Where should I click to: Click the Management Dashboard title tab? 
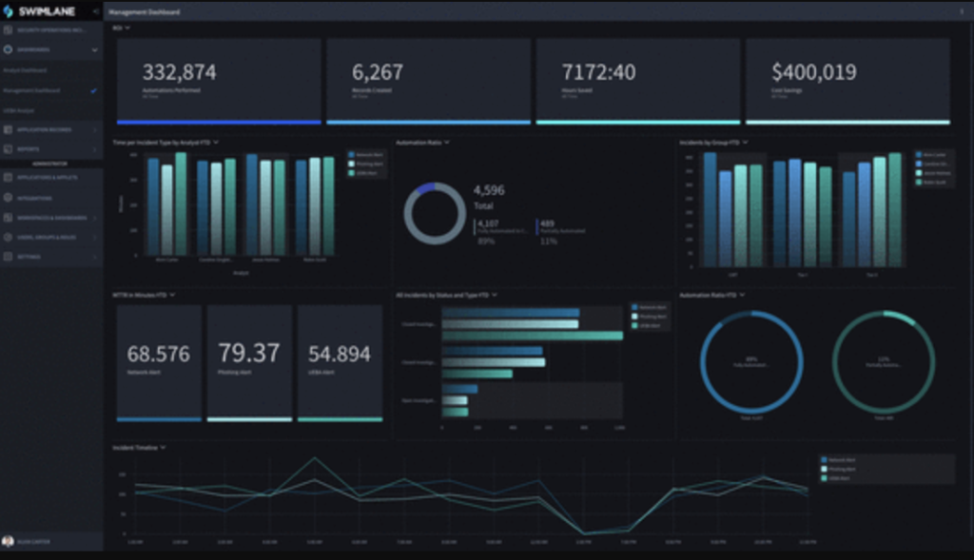145,11
